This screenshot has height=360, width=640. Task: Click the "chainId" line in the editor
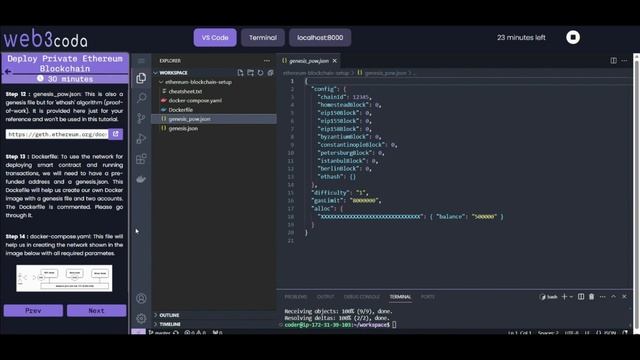pos(345,97)
